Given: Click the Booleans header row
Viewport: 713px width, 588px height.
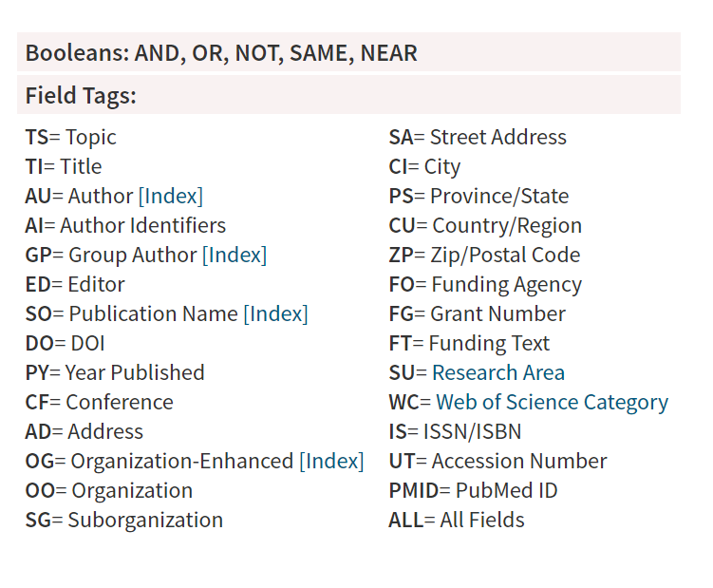Looking at the screenshot, I should tap(348, 52).
